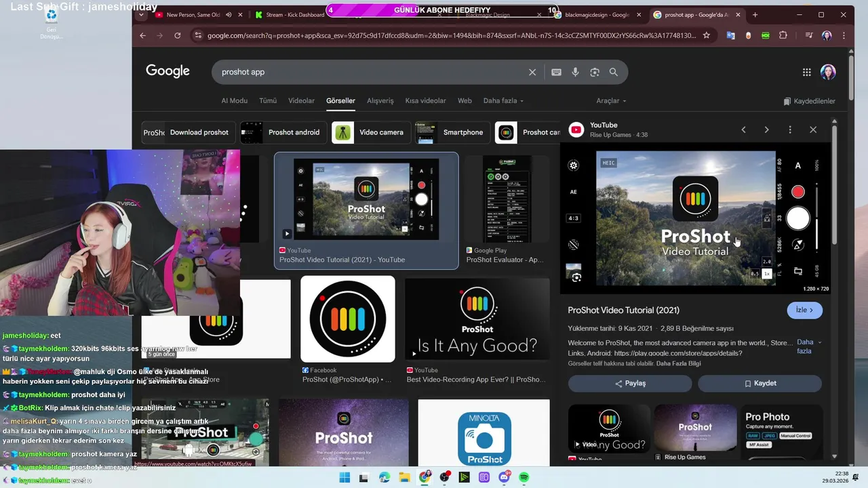This screenshot has width=868, height=488.
Task: Select the 'Download proshot' suggestion chip
Action: pos(189,132)
